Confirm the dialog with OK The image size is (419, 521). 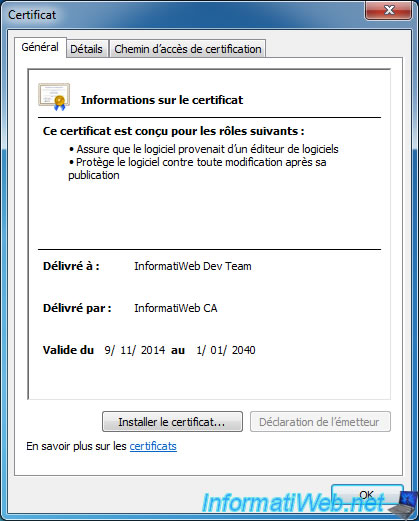[x=367, y=495]
